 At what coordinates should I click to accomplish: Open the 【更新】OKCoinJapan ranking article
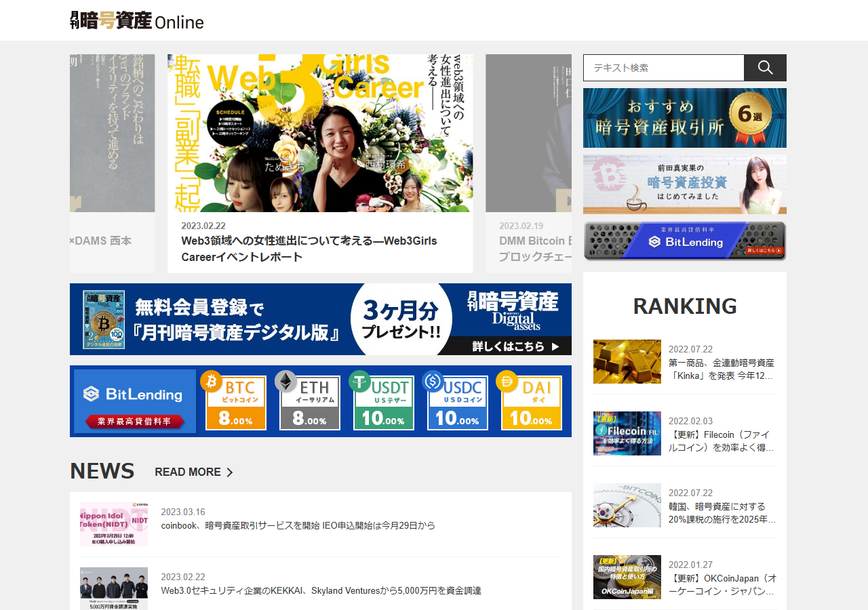[x=722, y=585]
